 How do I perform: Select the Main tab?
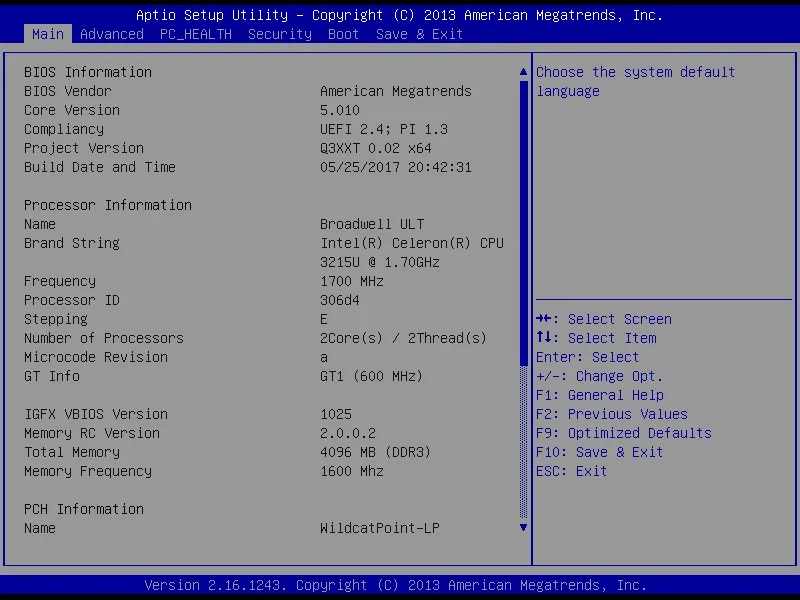pyautogui.click(x=47, y=34)
